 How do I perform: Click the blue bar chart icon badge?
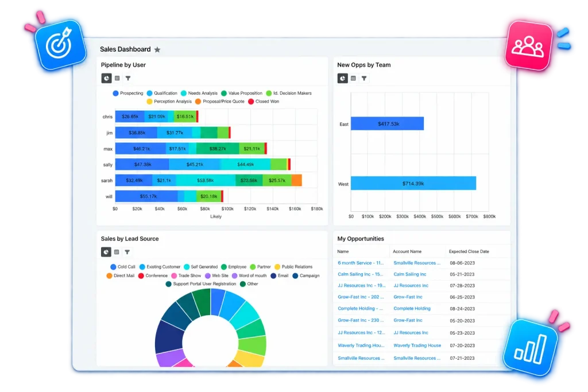530,347
